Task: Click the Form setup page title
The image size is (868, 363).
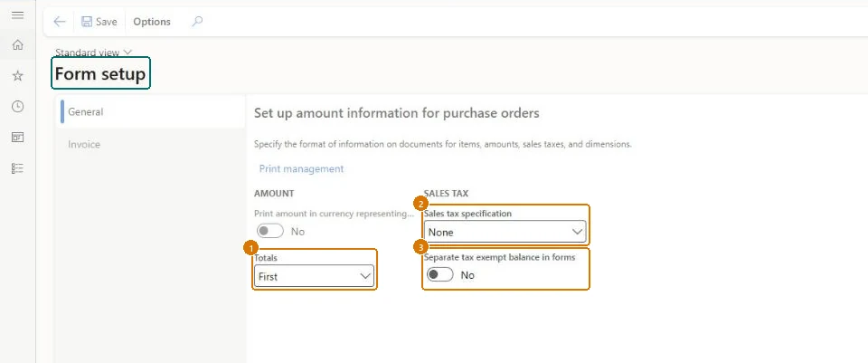Action: (100, 73)
